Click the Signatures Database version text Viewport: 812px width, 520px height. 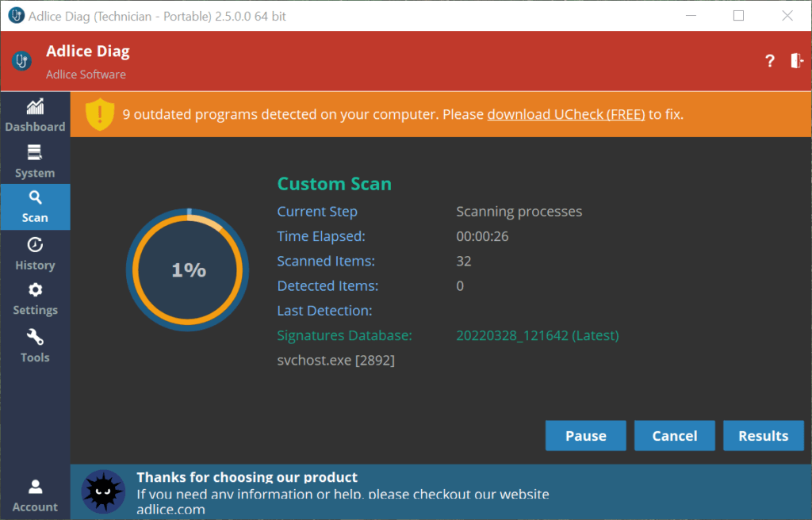click(537, 335)
